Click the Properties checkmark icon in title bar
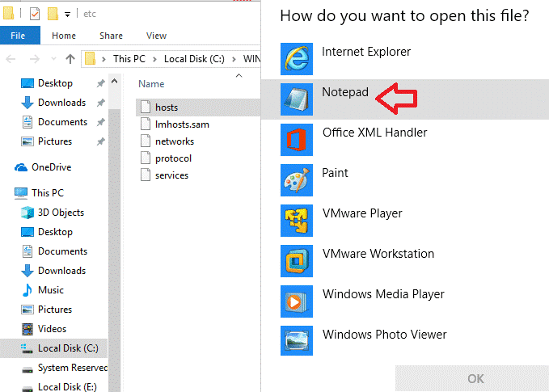The height and width of the screenshot is (392, 549). click(35, 14)
